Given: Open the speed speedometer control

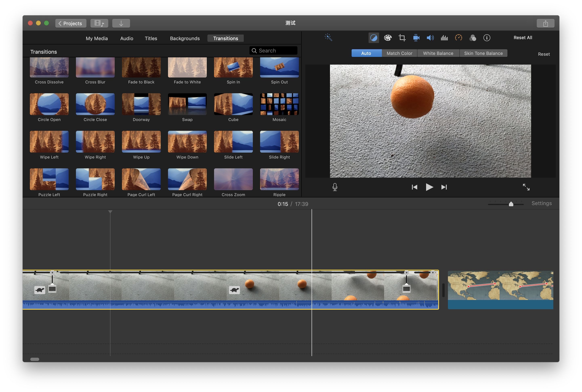Looking at the screenshot, I should pos(458,38).
